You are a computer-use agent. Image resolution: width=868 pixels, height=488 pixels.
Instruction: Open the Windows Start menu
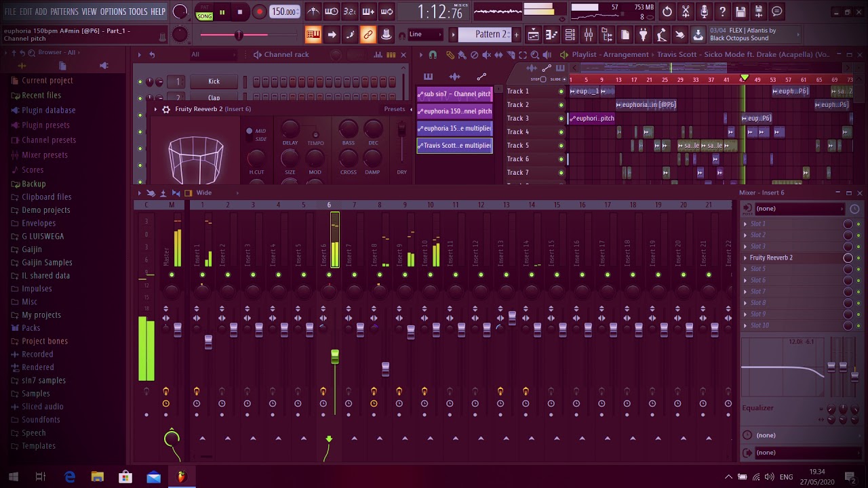(14, 477)
